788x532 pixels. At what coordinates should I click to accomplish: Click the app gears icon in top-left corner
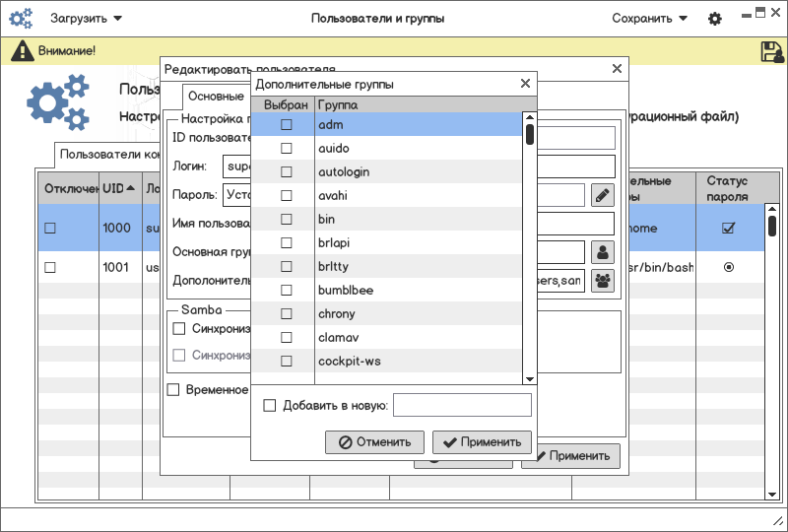[x=21, y=19]
